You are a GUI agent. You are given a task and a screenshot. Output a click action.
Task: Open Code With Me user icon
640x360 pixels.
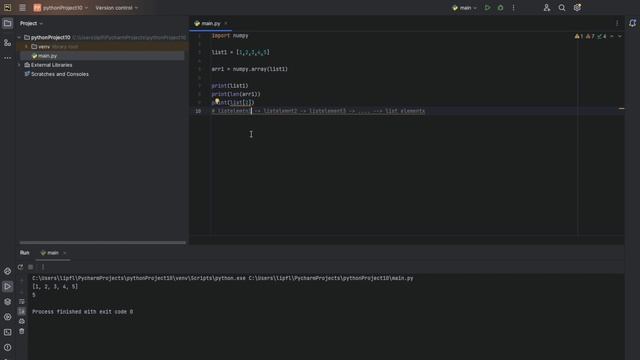547,8
